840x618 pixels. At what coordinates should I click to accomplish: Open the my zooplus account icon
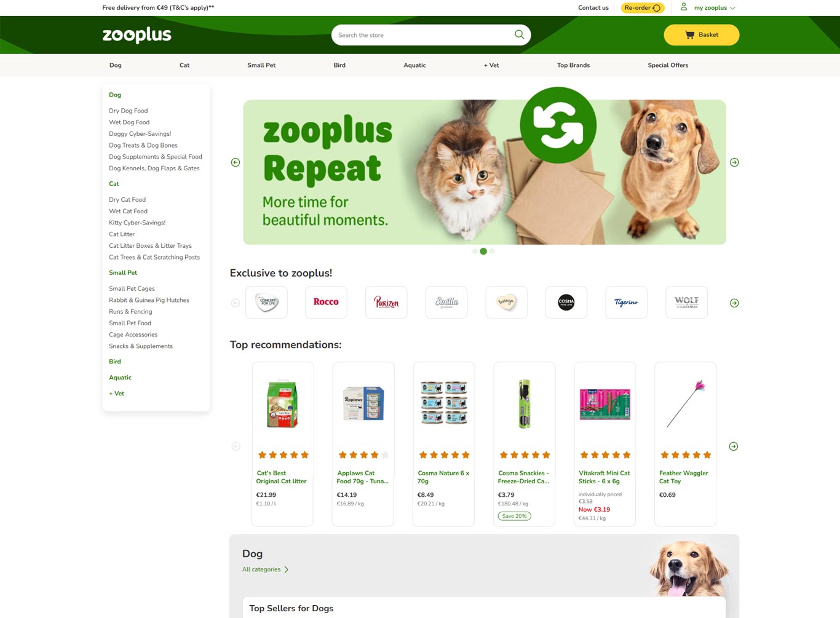683,7
